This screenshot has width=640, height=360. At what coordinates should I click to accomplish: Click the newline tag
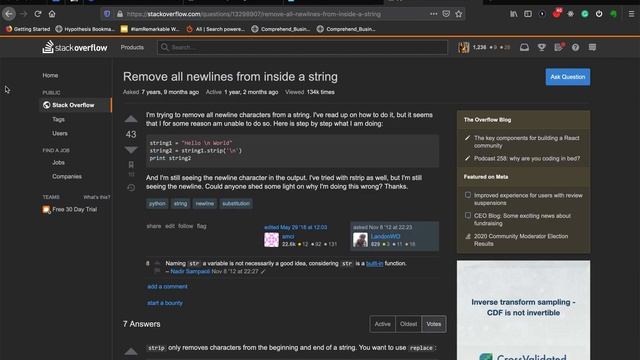coord(204,204)
